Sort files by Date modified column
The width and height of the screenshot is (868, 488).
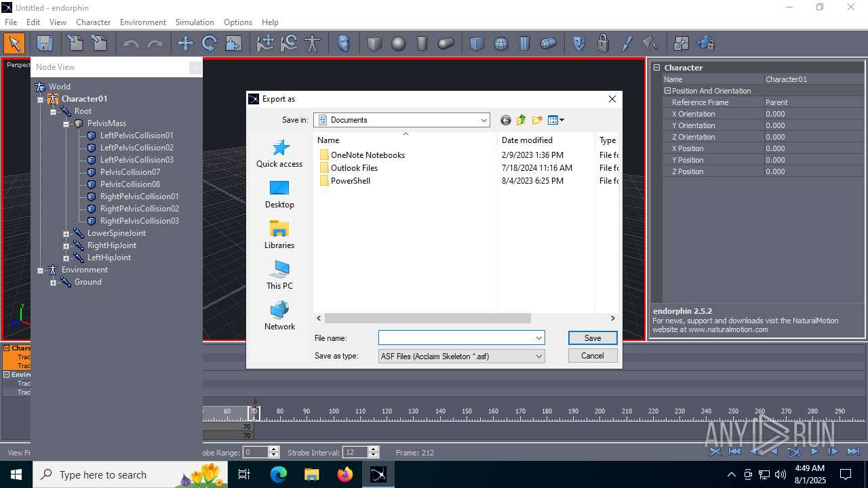546,140
